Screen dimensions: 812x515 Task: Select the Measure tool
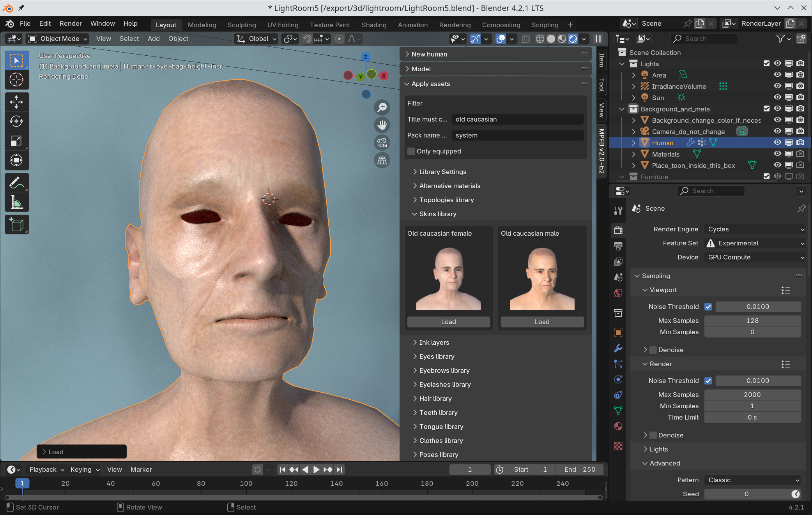(16, 202)
